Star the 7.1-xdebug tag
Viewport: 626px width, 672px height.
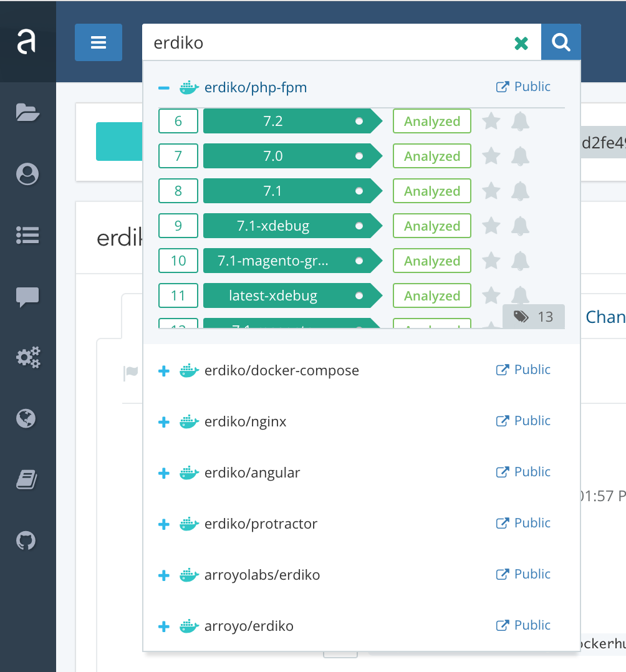(x=491, y=226)
